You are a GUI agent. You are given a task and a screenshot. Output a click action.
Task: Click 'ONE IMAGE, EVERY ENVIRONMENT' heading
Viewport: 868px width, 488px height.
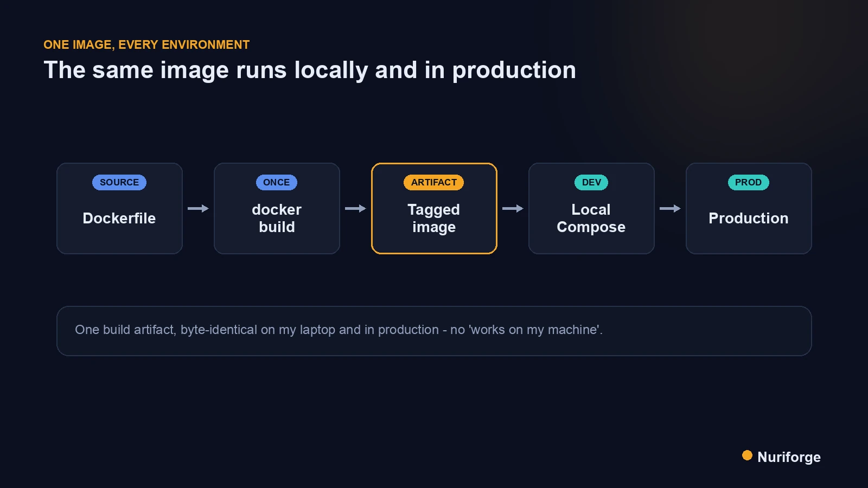click(146, 44)
